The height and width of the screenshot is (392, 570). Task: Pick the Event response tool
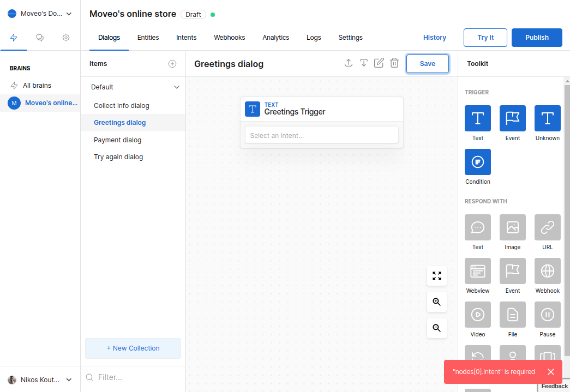click(513, 271)
